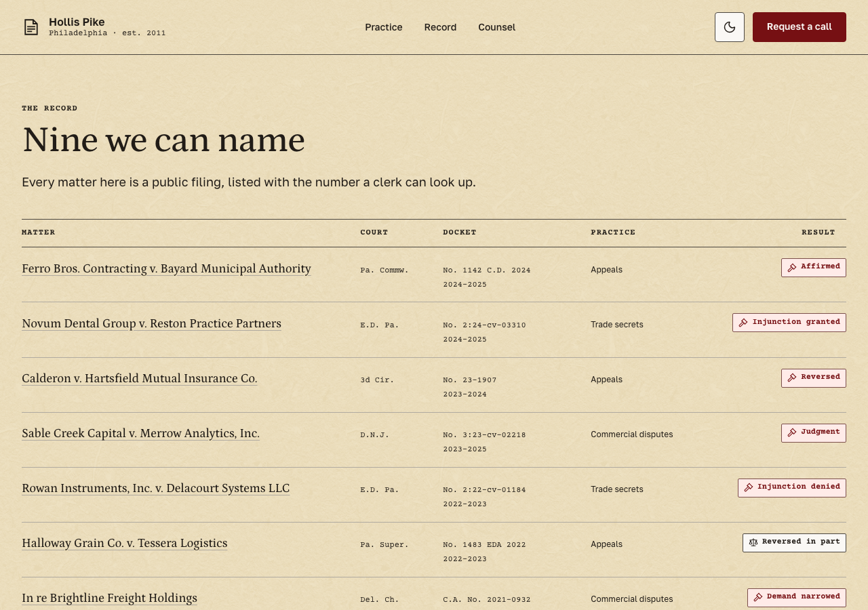The image size is (868, 610).
Task: Click Commercial disputes in the Sable Creek row
Action: click(632, 434)
